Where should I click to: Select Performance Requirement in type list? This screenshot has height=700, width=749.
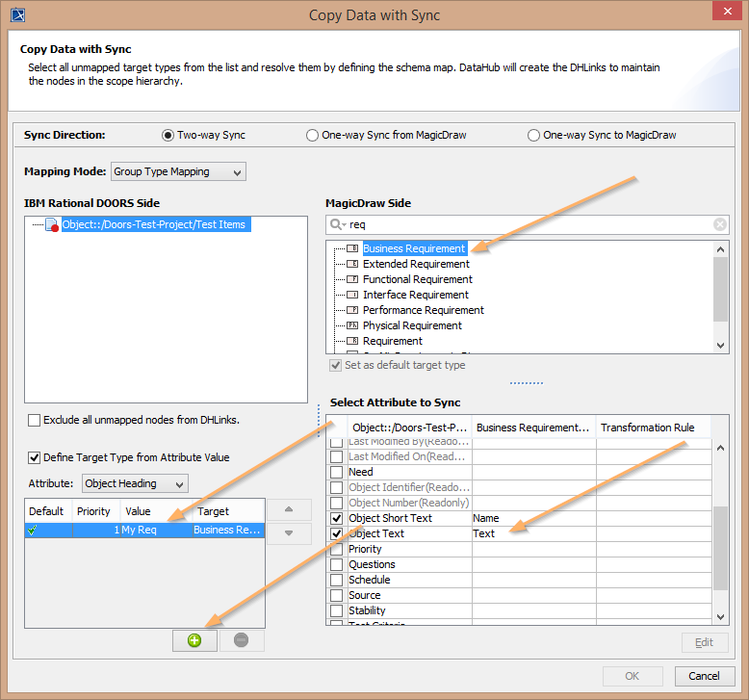pyautogui.click(x=424, y=310)
